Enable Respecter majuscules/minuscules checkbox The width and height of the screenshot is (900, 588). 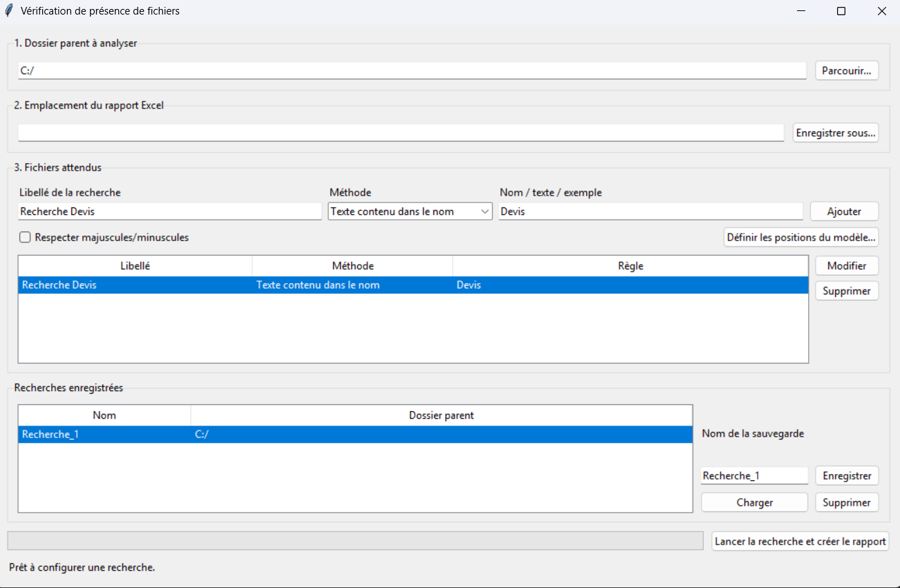(x=26, y=238)
